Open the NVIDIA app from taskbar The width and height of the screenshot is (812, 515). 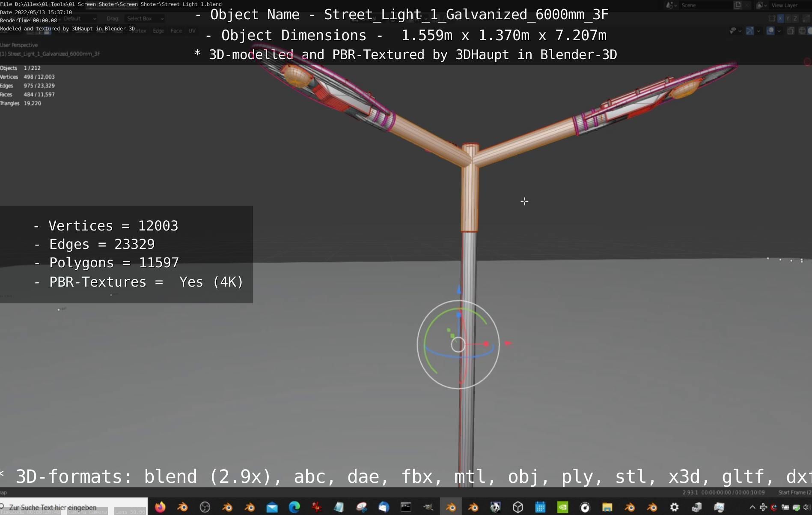[562, 507]
